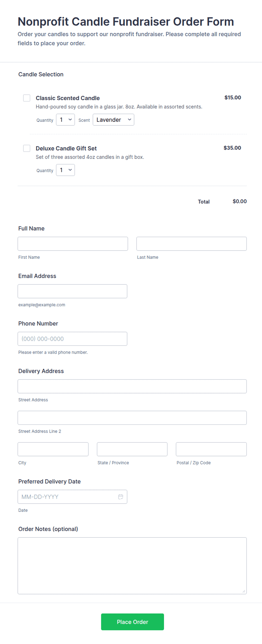The height and width of the screenshot is (644, 262).
Task: Click the Preferred Delivery Date field
Action: [72, 497]
